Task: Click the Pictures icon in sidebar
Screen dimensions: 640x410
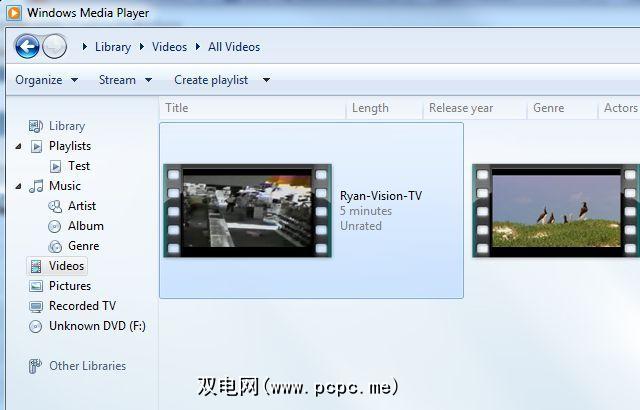Action: (36, 286)
